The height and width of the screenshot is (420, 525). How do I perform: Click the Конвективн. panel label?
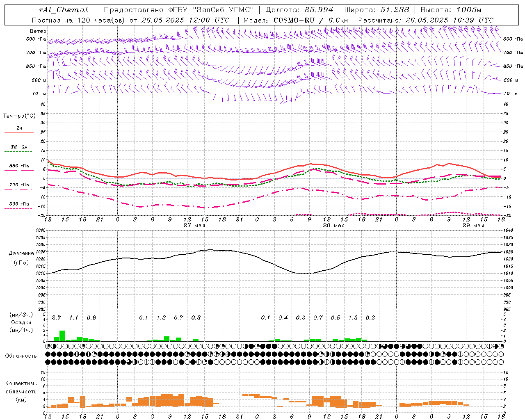tap(21, 383)
